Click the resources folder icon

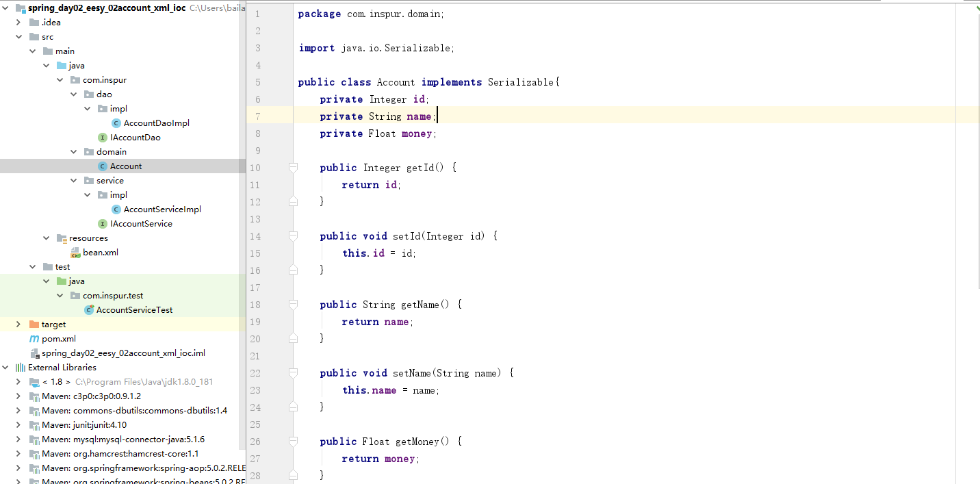click(62, 238)
